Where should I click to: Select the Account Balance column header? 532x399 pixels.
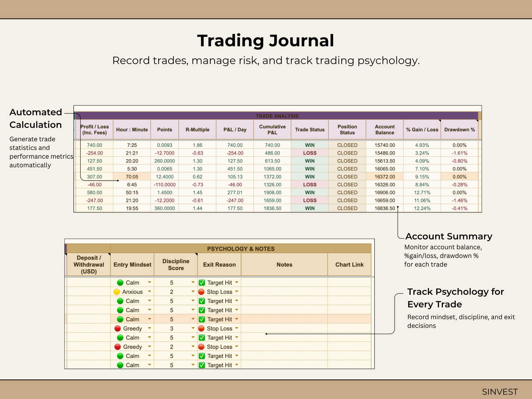[x=385, y=130]
